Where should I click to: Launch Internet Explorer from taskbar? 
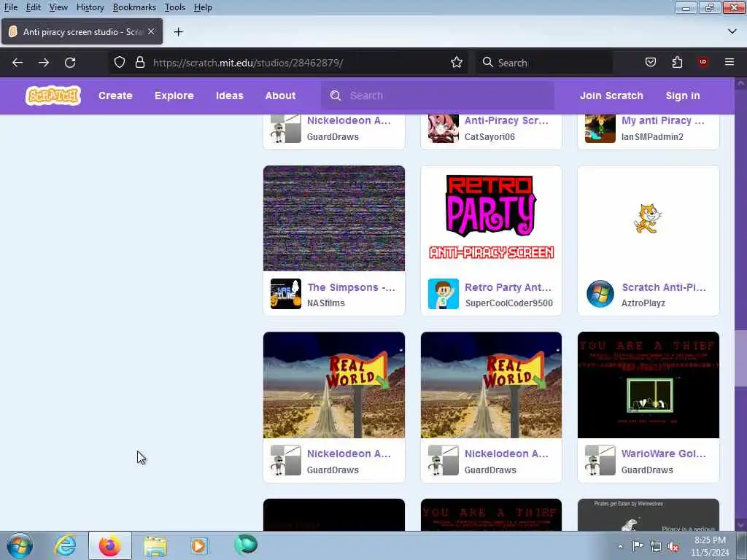click(65, 545)
